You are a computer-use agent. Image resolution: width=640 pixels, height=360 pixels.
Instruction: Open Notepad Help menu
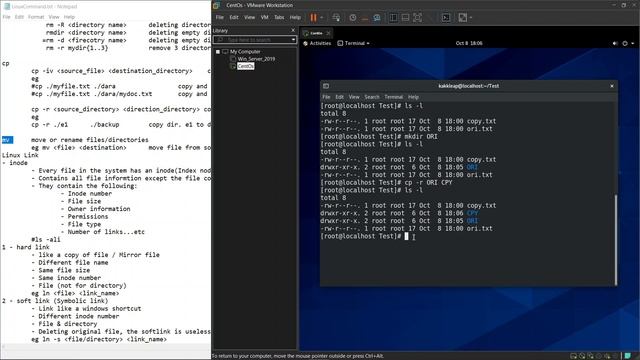69,17
